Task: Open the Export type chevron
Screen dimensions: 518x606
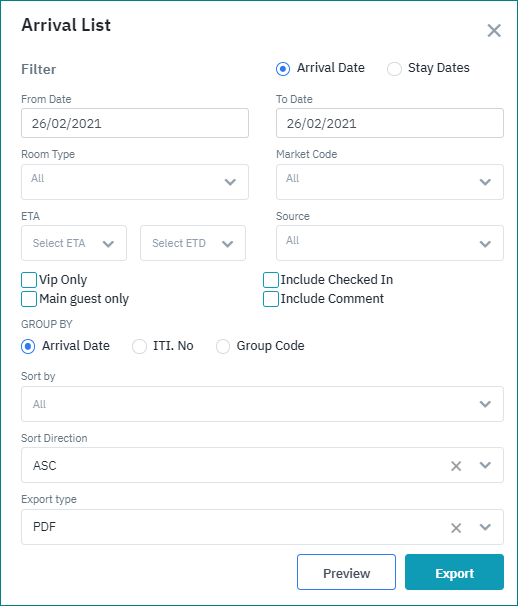Action: pyautogui.click(x=485, y=527)
